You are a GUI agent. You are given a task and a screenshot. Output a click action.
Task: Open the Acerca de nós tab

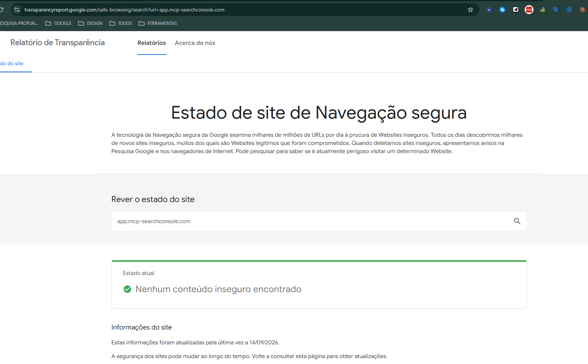click(195, 43)
